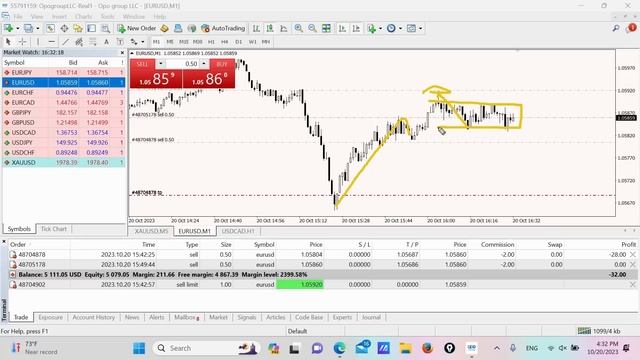Toggle the Strategy Tester icon

[105, 28]
